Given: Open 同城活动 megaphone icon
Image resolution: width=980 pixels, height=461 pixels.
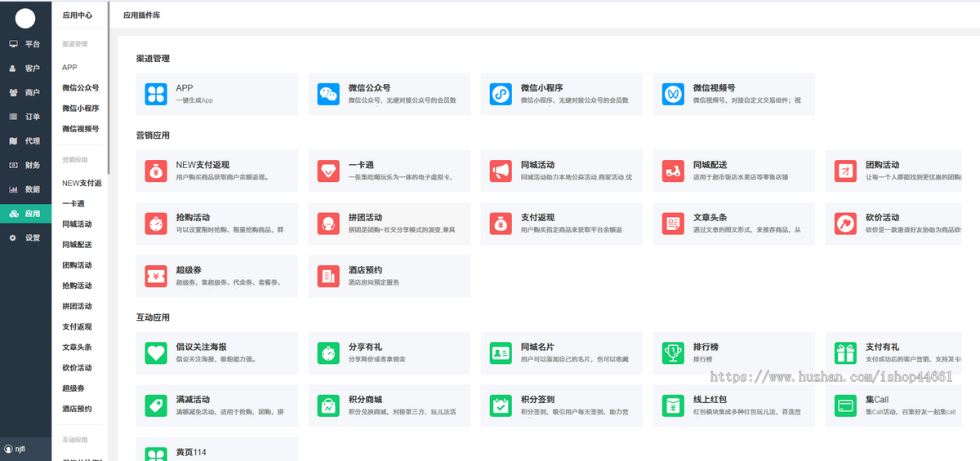Looking at the screenshot, I should point(501,171).
